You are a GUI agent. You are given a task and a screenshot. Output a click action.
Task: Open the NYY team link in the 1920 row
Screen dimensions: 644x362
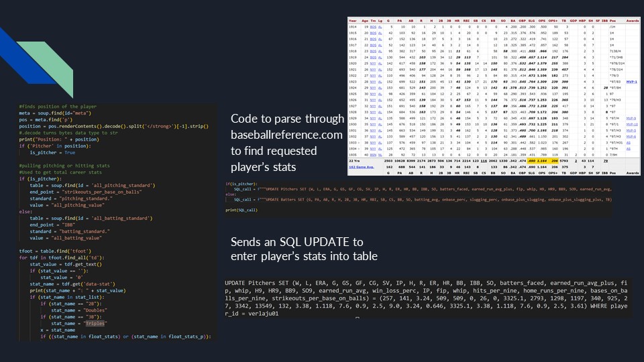373,64
